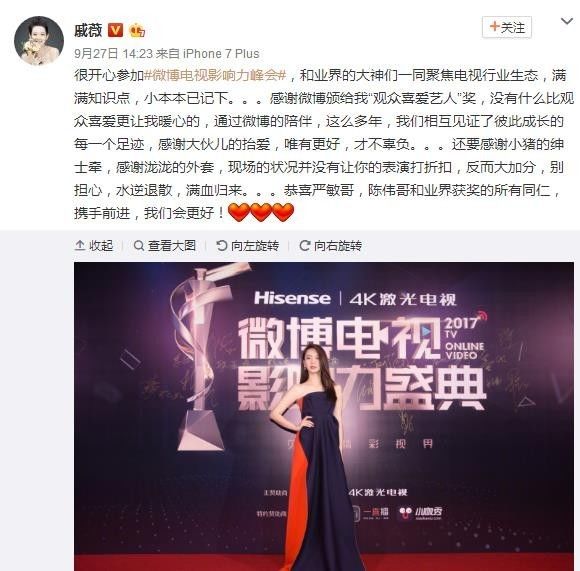Click the expanded red carpet photo
580x571 pixels.
[x=324, y=416]
